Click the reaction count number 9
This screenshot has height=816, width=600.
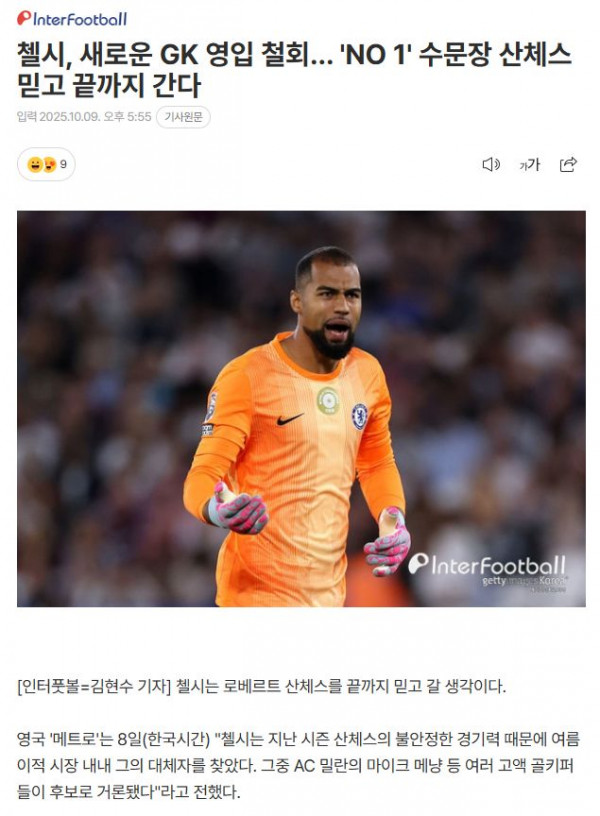(x=63, y=164)
